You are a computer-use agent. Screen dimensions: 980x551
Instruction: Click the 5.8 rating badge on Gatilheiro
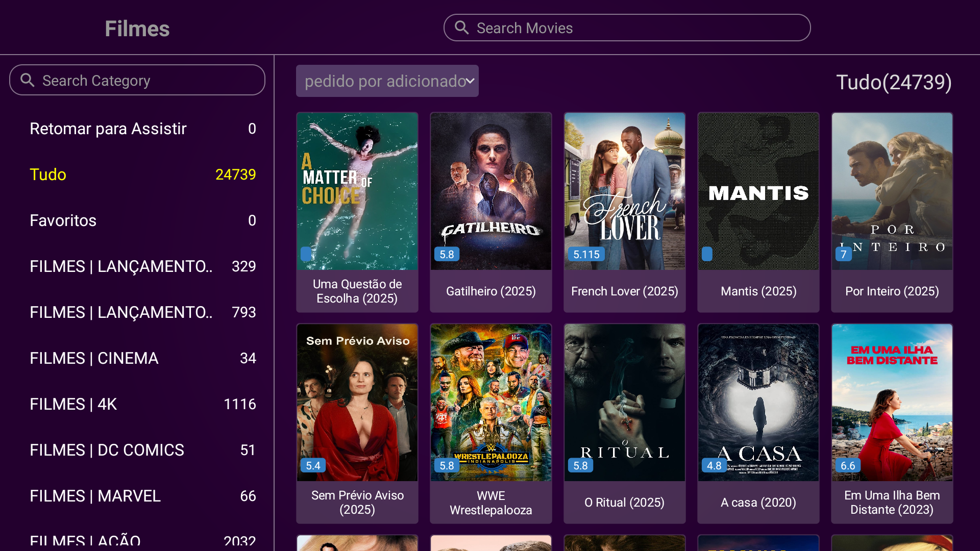point(447,254)
